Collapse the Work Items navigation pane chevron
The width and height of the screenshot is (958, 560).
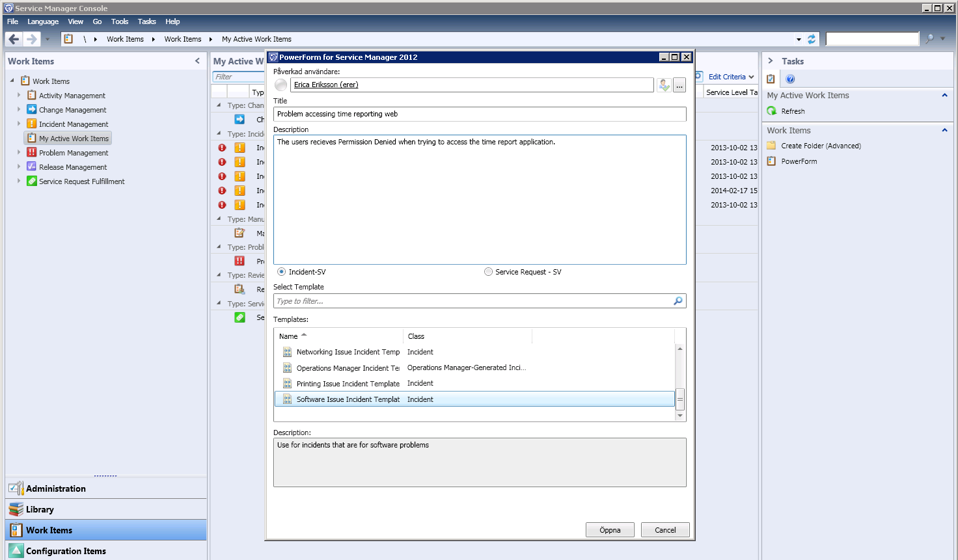197,61
